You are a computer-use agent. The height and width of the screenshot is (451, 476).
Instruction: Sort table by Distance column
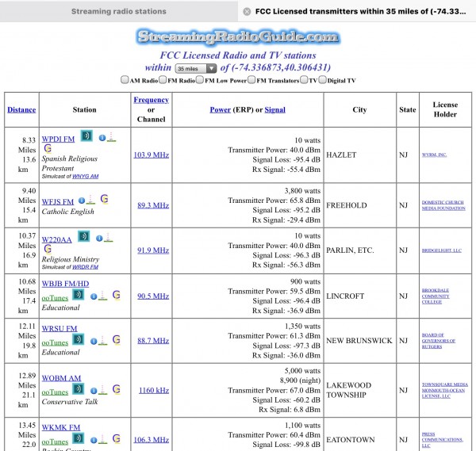tap(21, 110)
